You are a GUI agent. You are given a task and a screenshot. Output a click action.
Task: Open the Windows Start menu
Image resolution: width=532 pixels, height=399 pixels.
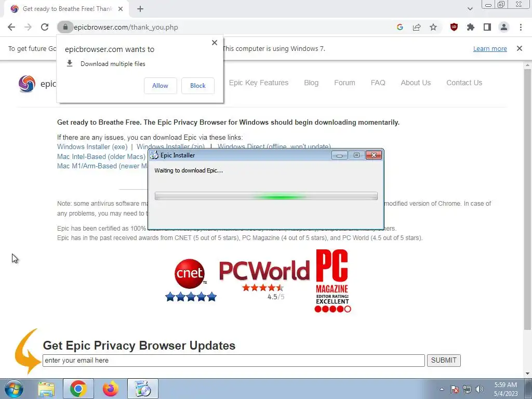[x=14, y=389]
